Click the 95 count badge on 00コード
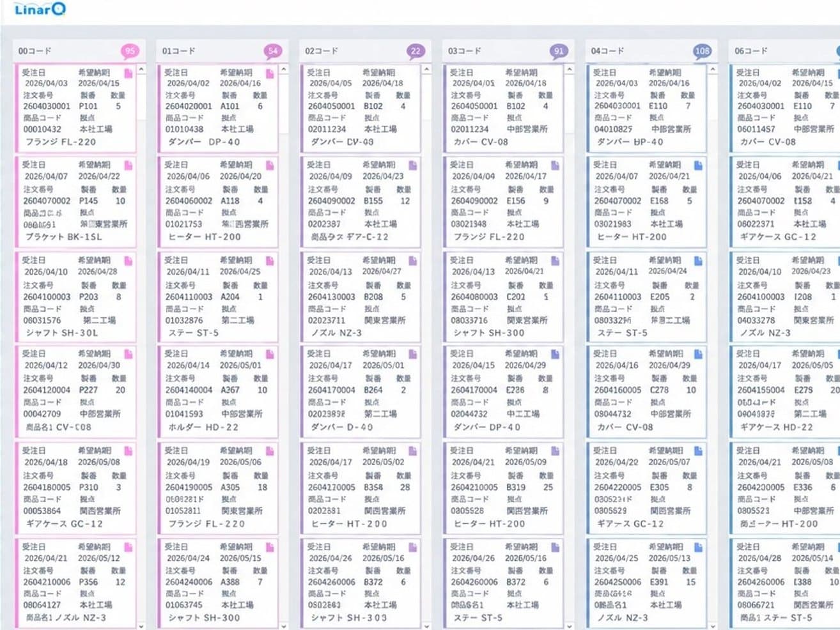This screenshot has width=840, height=630. 130,51
